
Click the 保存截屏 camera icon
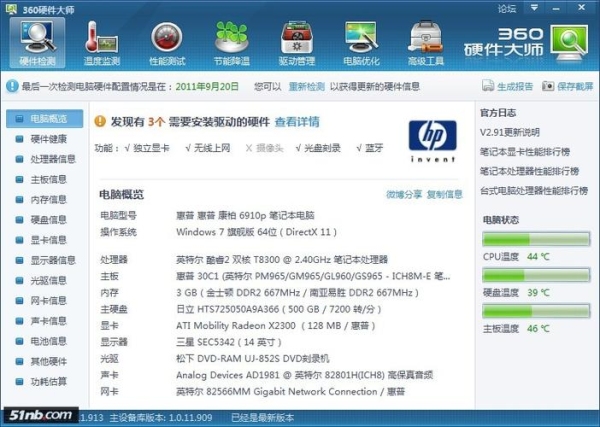pyautogui.click(x=548, y=86)
